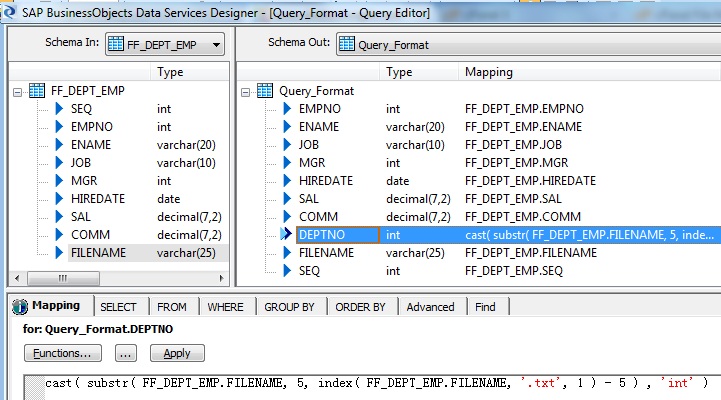Screen dimensions: 721x400
Task: Click the Schema In horizontal scrollbar thumb
Action: click(x=63, y=278)
